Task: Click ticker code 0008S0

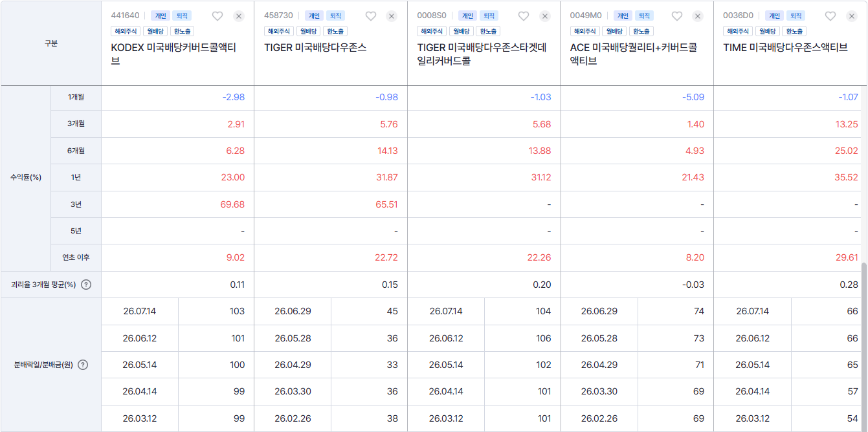Action: 432,16
